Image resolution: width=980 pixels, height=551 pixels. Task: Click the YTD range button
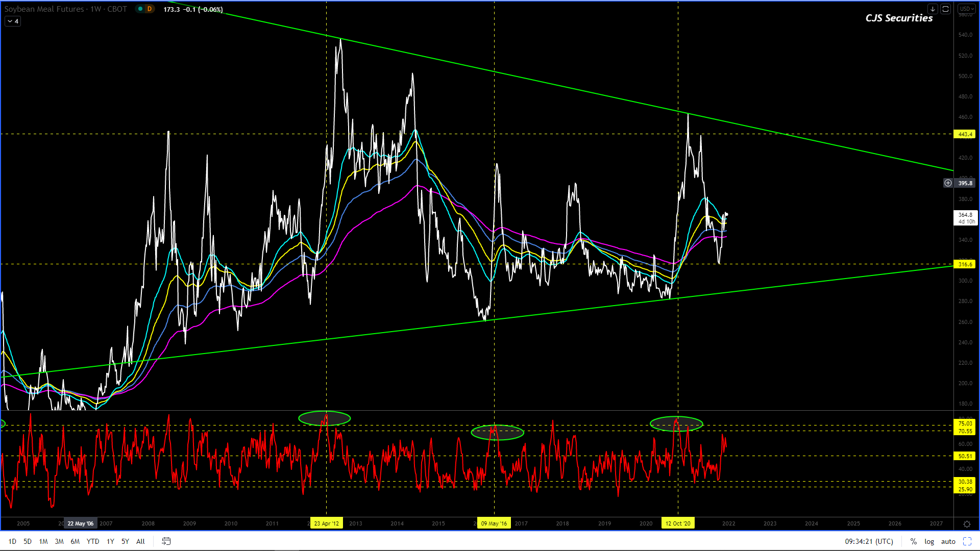93,541
